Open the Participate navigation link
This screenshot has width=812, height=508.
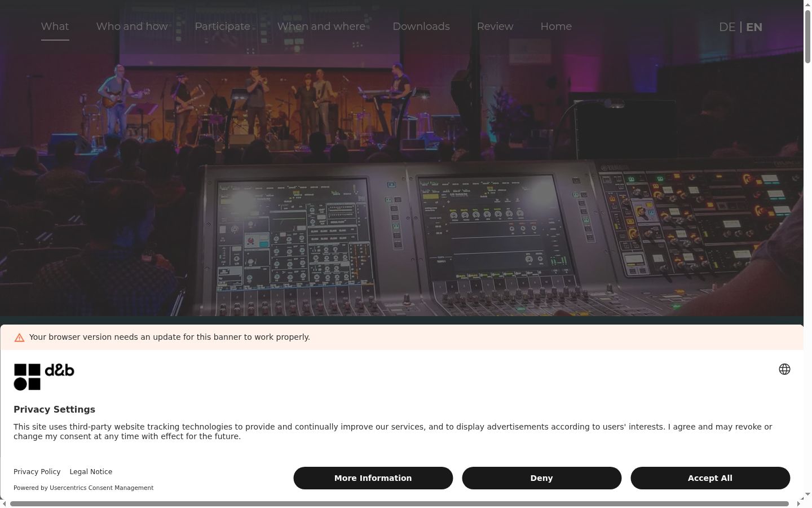click(222, 27)
